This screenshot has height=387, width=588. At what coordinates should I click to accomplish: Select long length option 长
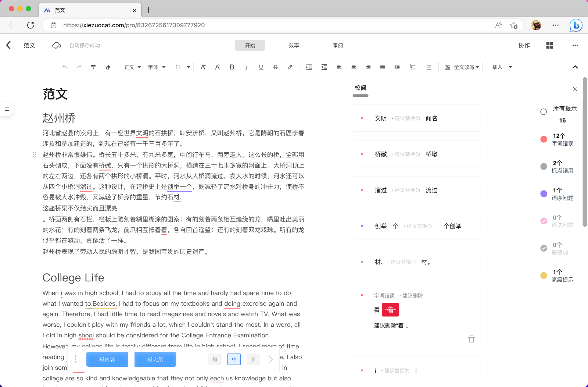pos(253,359)
